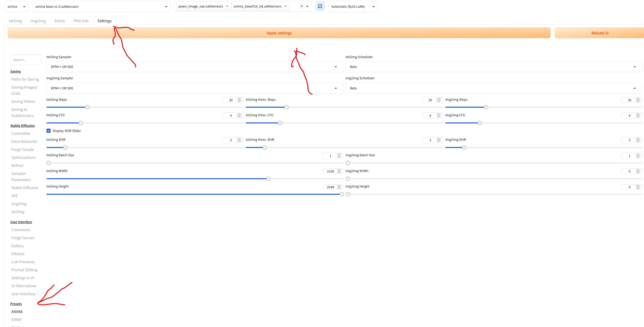Open the anima preset dropdown
The image size is (644, 327).
point(16,6)
